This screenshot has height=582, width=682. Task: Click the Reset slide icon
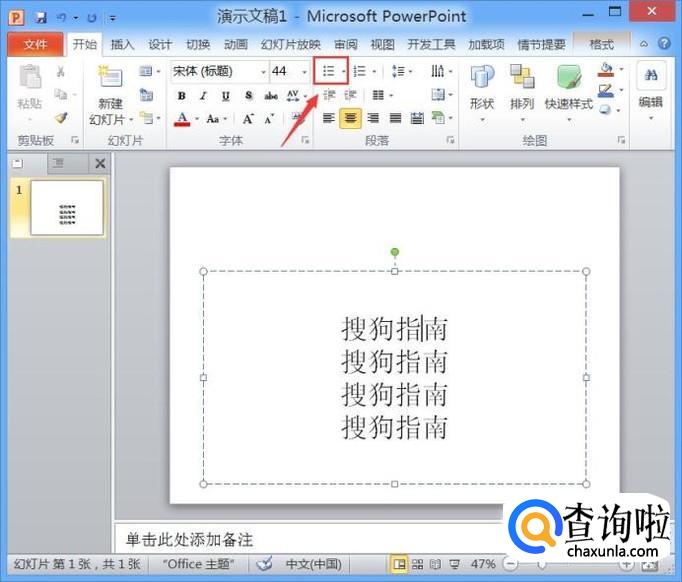tap(146, 94)
